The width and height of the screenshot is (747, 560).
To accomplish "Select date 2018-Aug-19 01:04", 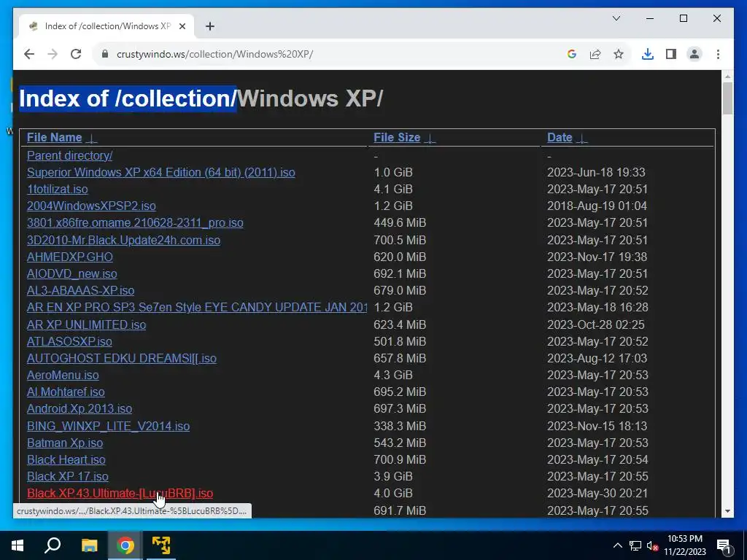I will click(597, 206).
